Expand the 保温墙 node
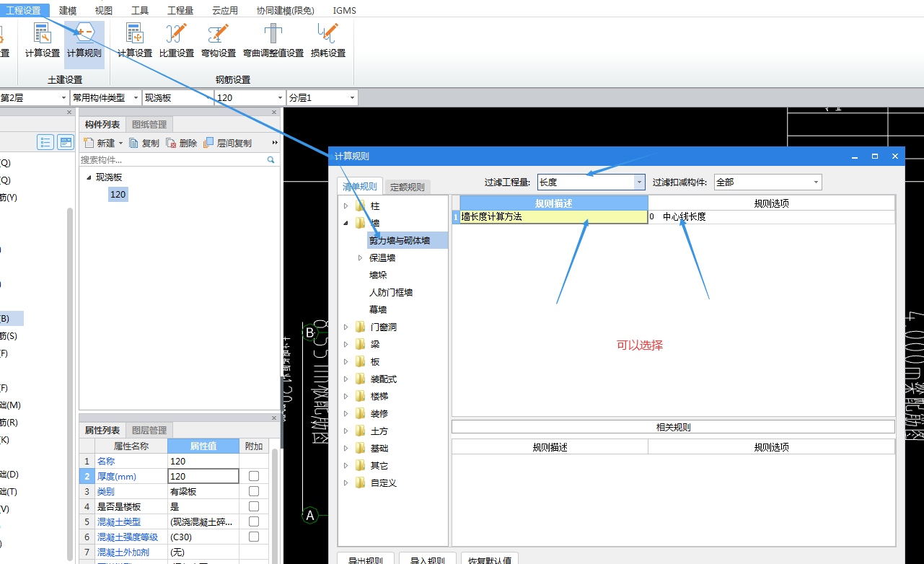 (360, 258)
